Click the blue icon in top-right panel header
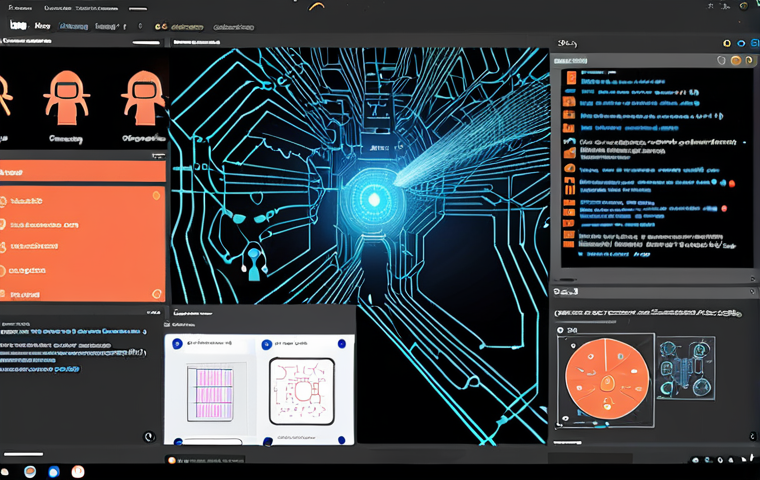Image resolution: width=760 pixels, height=480 pixels. click(740, 43)
